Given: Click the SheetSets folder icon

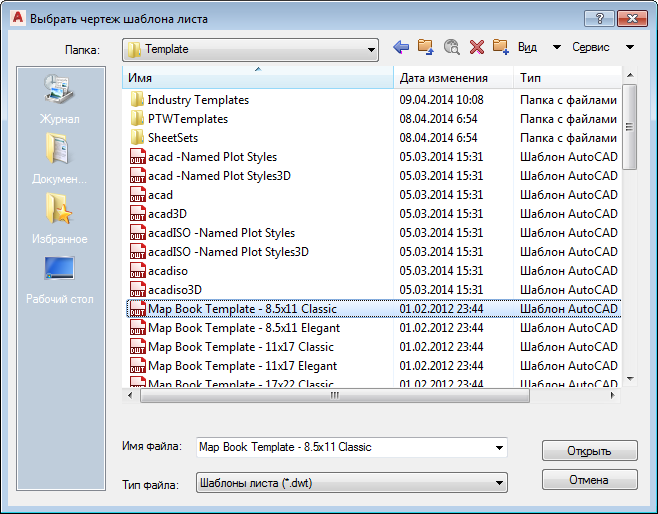Looking at the screenshot, I should pos(137,138).
